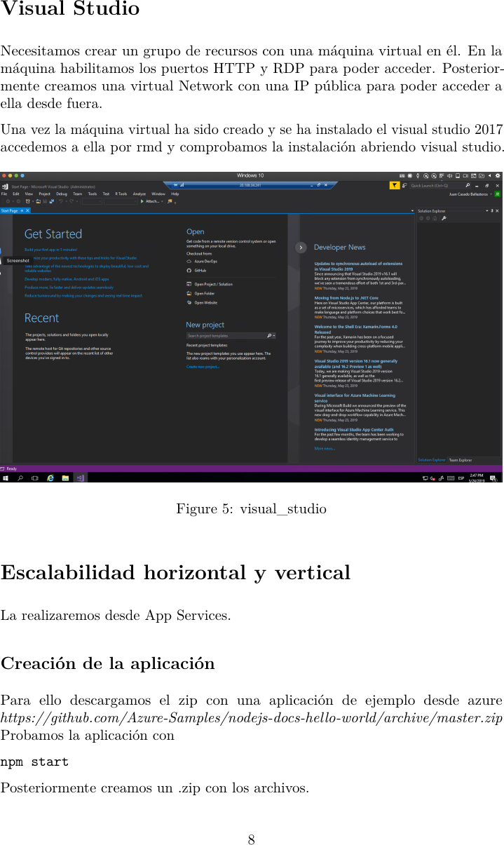Open the Analyze menu
This screenshot has width=504, height=845.
pos(139,194)
